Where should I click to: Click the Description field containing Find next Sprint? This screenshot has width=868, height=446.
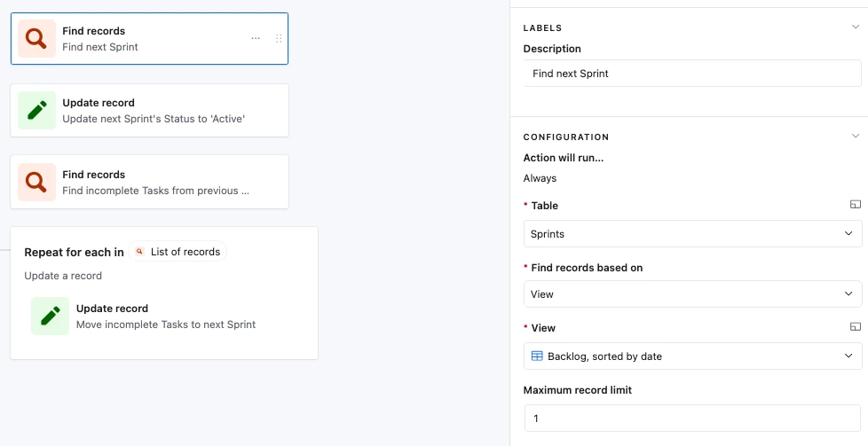click(692, 73)
